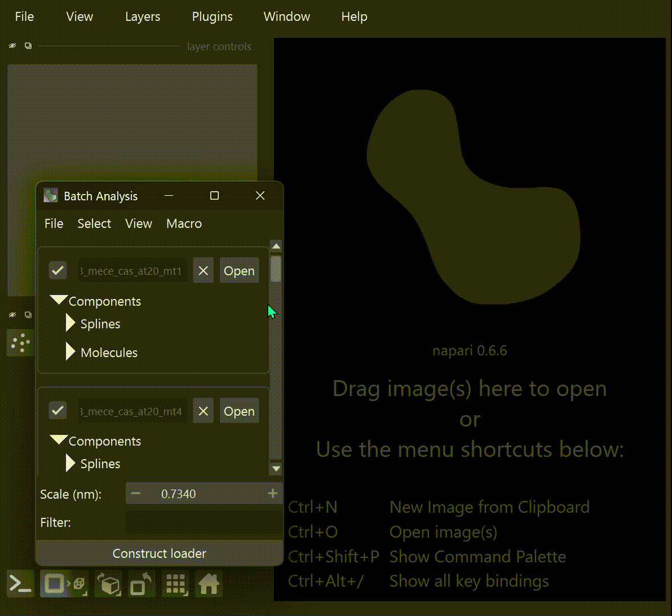Uncheck the mt4 project checkbox
The width and height of the screenshot is (672, 616).
tap(58, 411)
